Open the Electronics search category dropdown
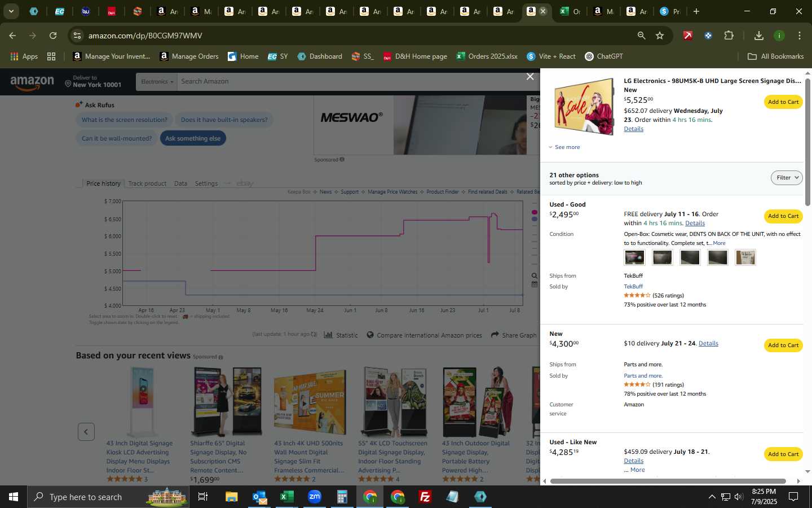 pos(157,82)
